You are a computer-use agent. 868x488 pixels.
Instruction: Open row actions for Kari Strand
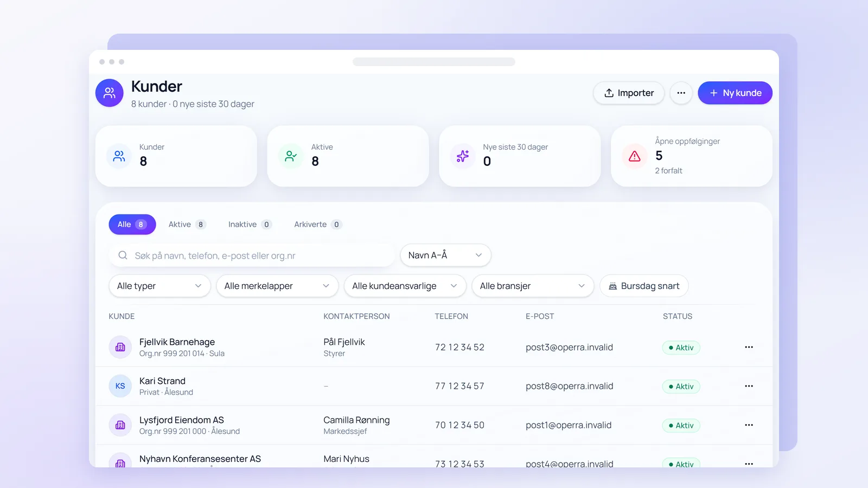coord(749,386)
